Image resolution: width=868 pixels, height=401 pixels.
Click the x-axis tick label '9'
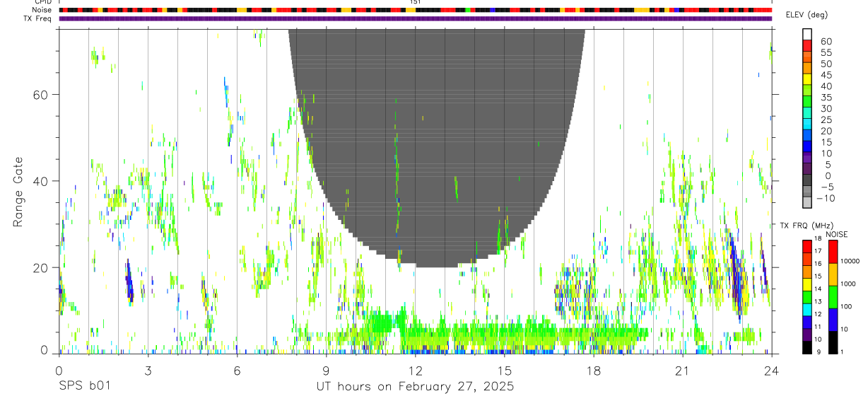pos(326,371)
